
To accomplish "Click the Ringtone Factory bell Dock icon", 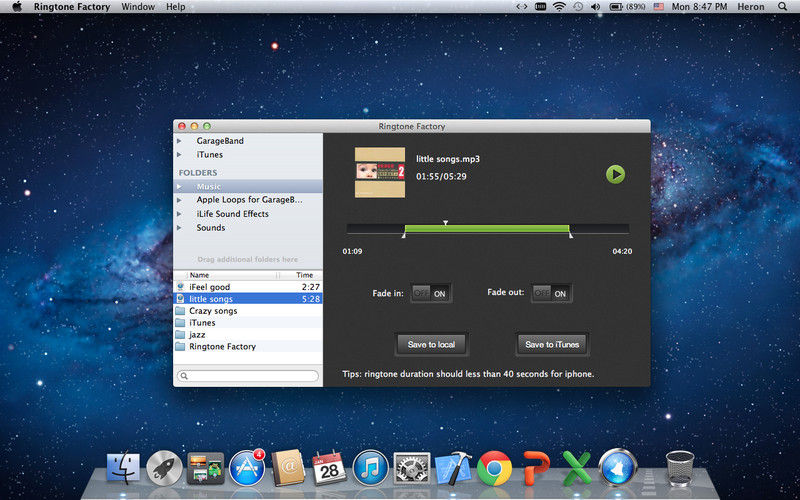I will point(618,467).
